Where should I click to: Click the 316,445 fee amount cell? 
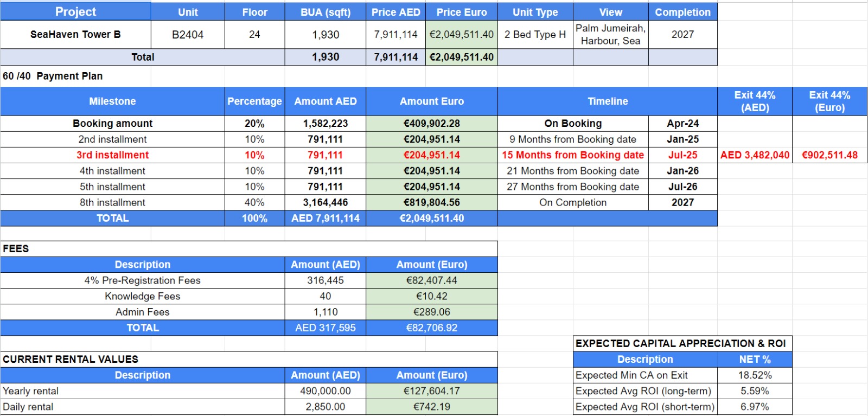[325, 280]
